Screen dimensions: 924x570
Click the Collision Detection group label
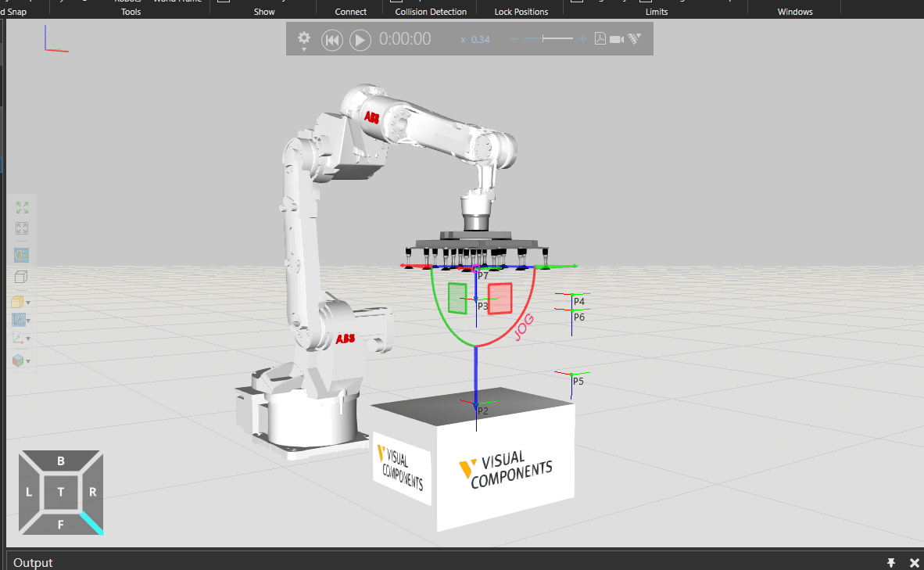coord(431,12)
